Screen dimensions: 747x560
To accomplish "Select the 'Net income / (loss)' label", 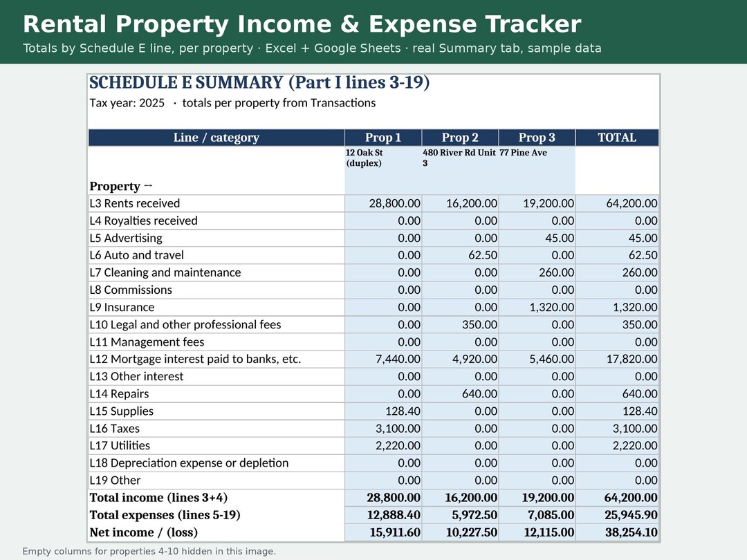I will click(x=143, y=532).
